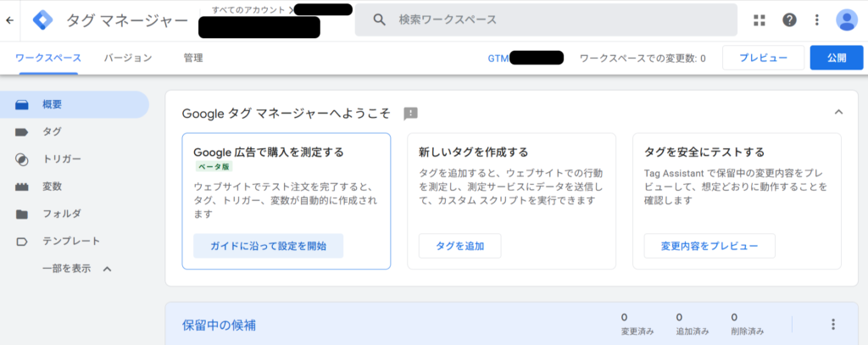
Task: Open the header three-dot menu
Action: tap(816, 20)
